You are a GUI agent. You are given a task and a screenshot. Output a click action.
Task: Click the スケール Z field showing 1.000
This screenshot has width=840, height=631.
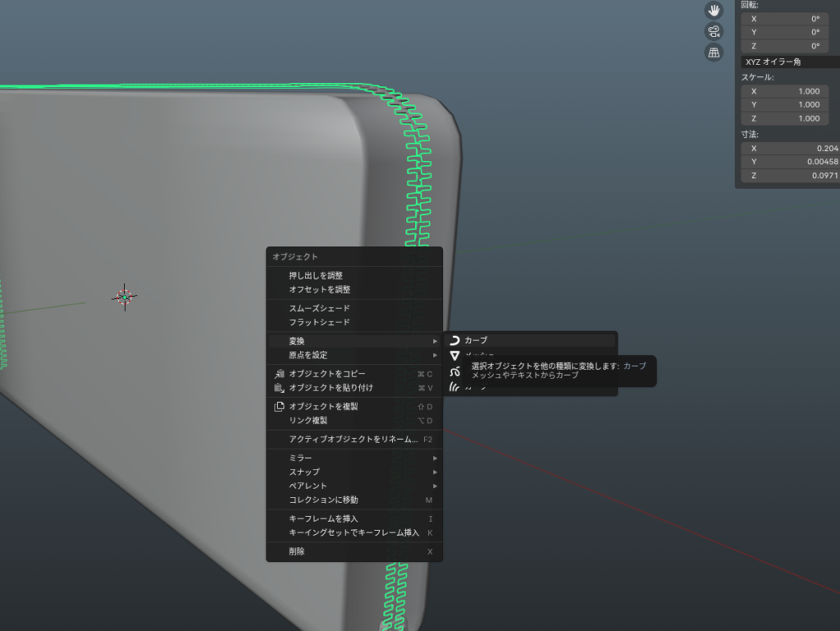[785, 118]
